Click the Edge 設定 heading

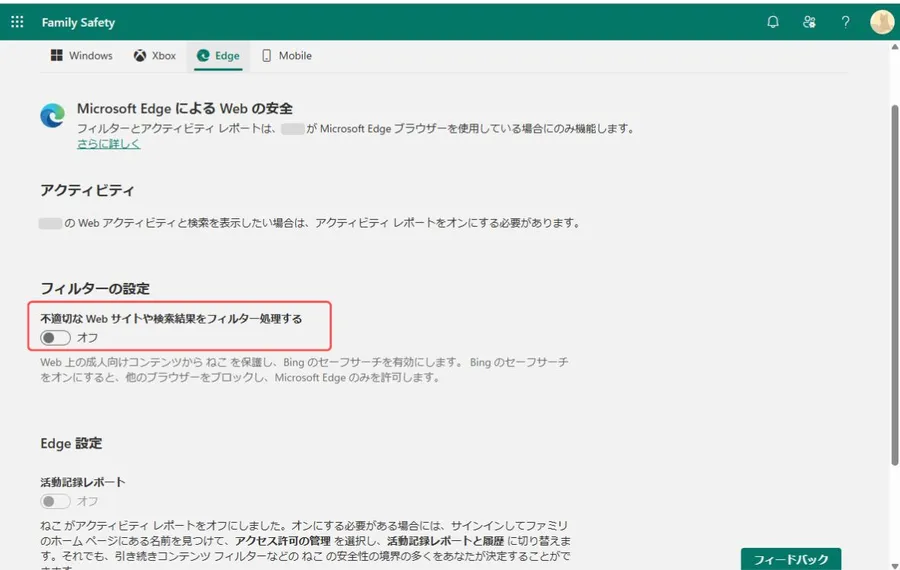point(71,443)
